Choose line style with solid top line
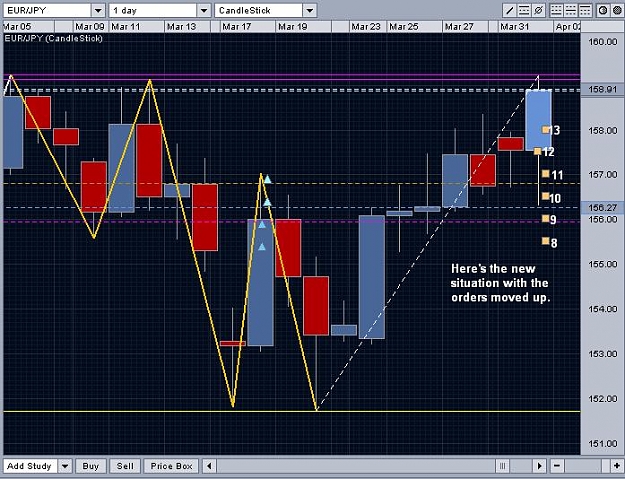Viewport: 625px width, 479px height. click(x=585, y=10)
